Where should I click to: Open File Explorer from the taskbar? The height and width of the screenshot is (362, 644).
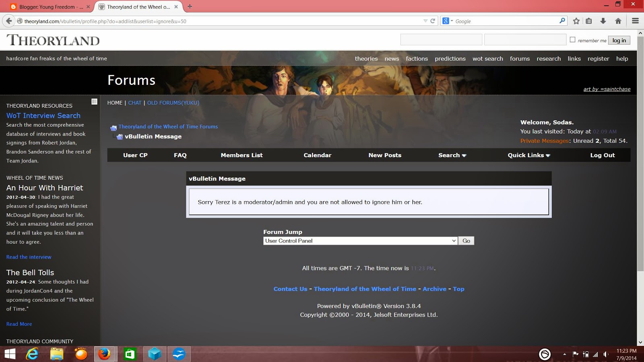(x=57, y=354)
